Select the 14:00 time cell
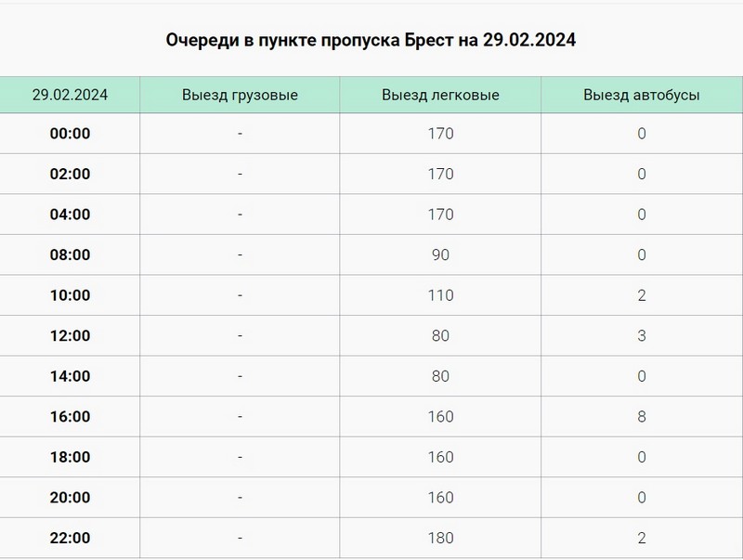Image resolution: width=743 pixels, height=560 pixels. click(70, 376)
